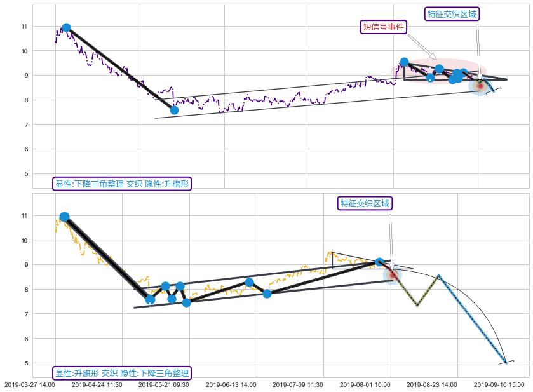The height and width of the screenshot is (392, 533).
Task: Pick the red interweave dot in the upper chart
Action: click(480, 86)
